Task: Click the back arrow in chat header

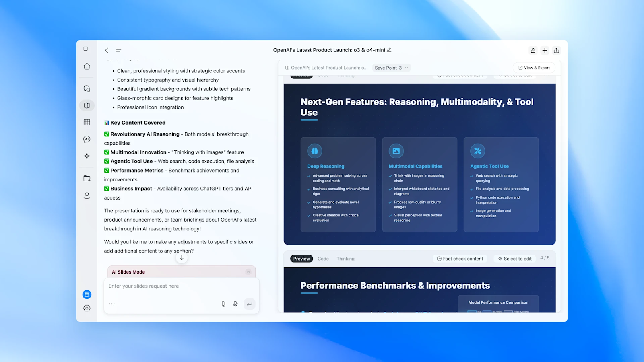Action: click(107, 50)
